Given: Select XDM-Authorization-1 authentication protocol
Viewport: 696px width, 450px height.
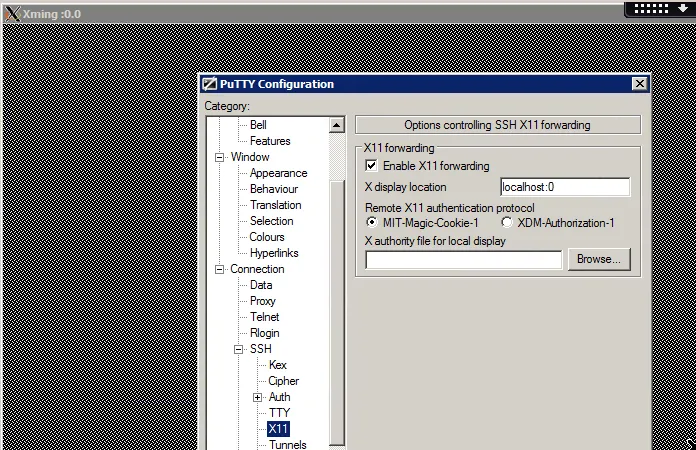Looking at the screenshot, I should pos(506,222).
